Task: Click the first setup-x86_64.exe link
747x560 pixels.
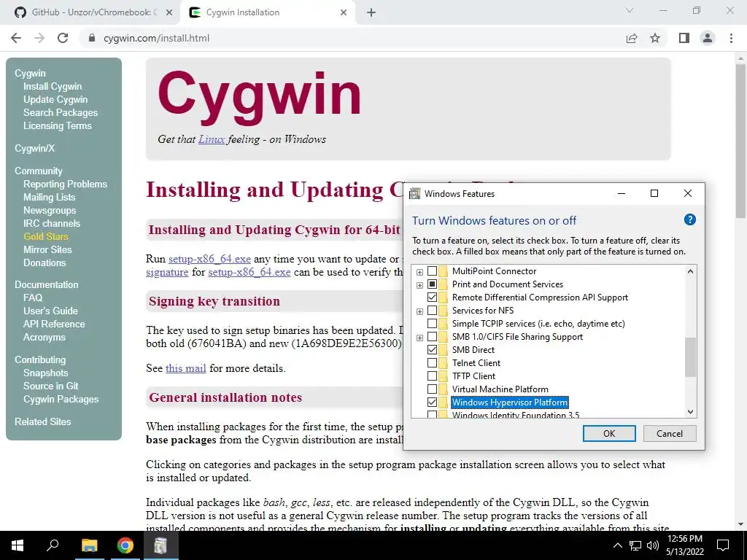Action: pos(209,259)
